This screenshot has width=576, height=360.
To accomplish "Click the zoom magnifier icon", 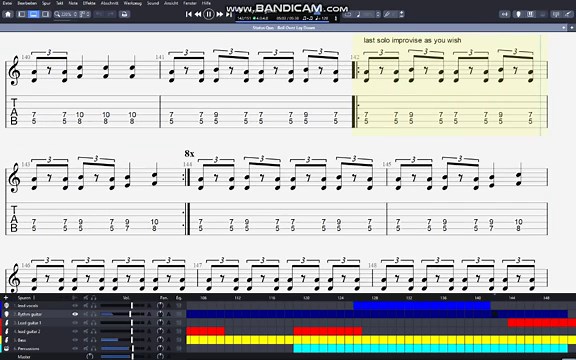I will pyautogui.click(x=57, y=14).
